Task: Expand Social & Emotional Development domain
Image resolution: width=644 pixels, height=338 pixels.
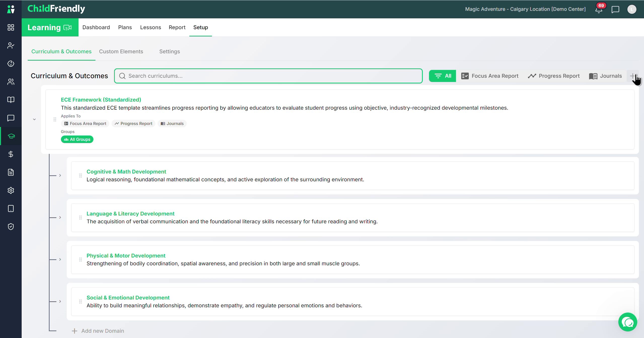Action: point(60,302)
